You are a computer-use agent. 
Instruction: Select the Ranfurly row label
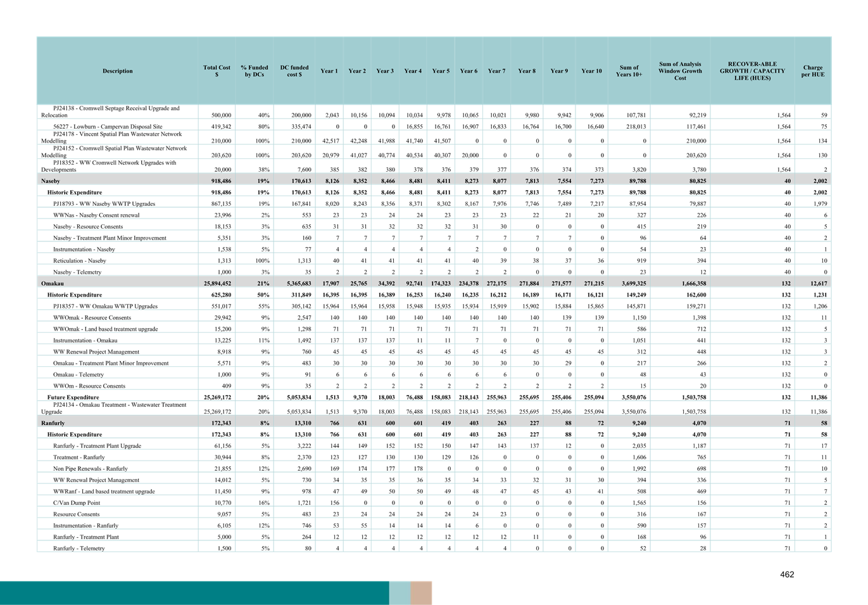pos(53,423)
